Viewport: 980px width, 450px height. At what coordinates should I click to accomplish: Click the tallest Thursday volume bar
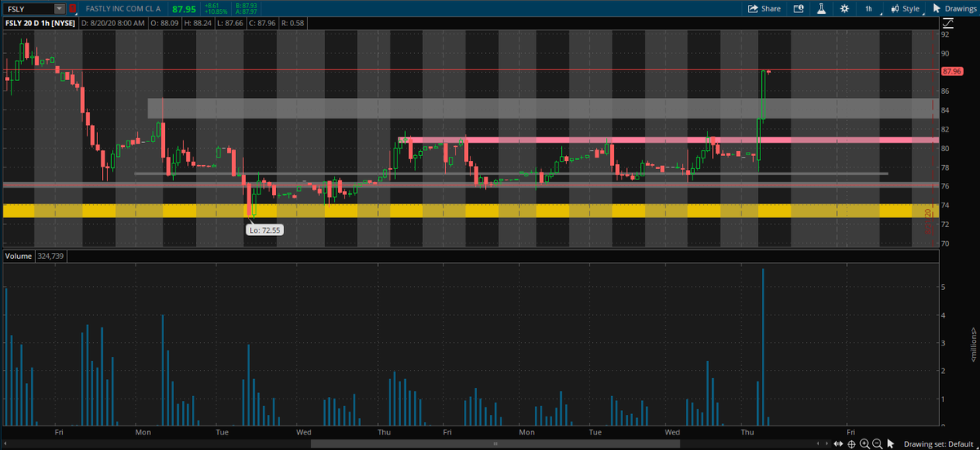pyautogui.click(x=763, y=347)
